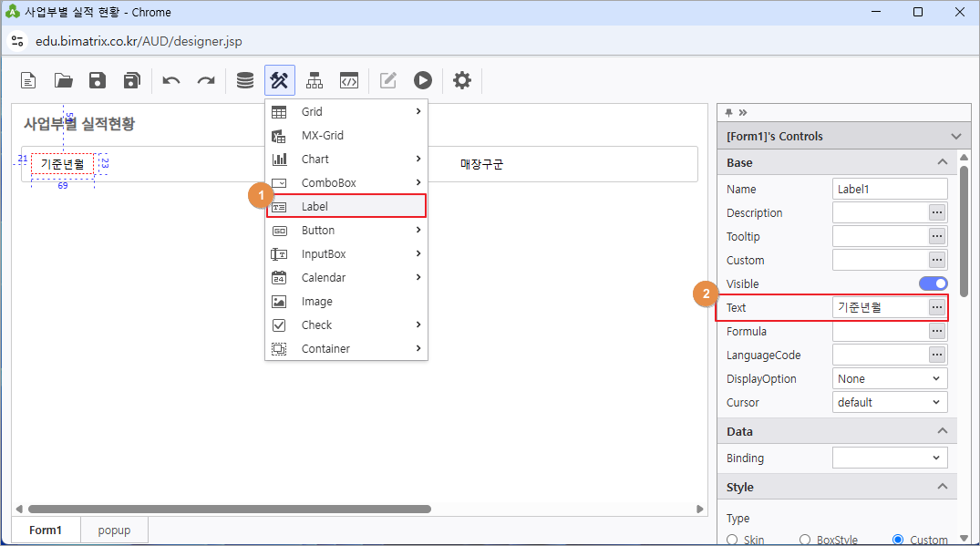This screenshot has height=546, width=980.
Task: Select the Skin style type radio button
Action: pos(732,540)
